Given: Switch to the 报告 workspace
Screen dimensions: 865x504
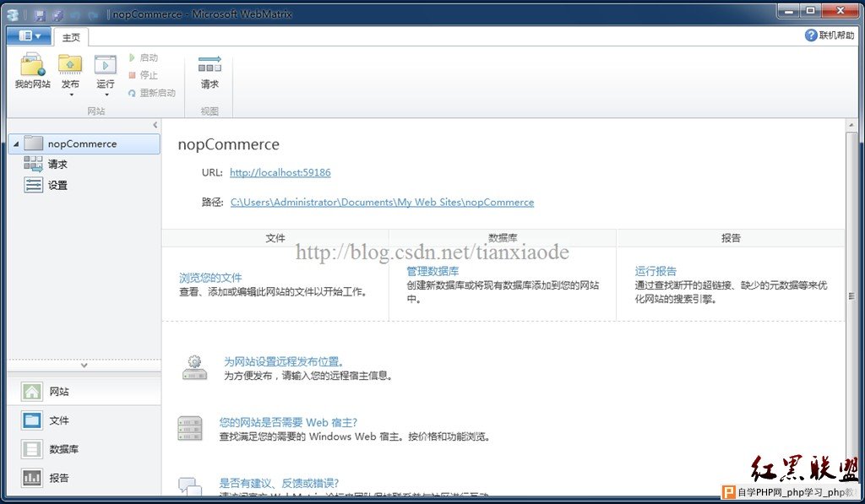Looking at the screenshot, I should (84, 478).
